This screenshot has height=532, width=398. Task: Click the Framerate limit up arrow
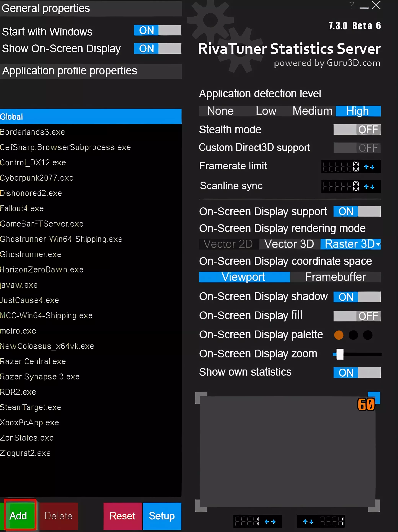coord(366,167)
